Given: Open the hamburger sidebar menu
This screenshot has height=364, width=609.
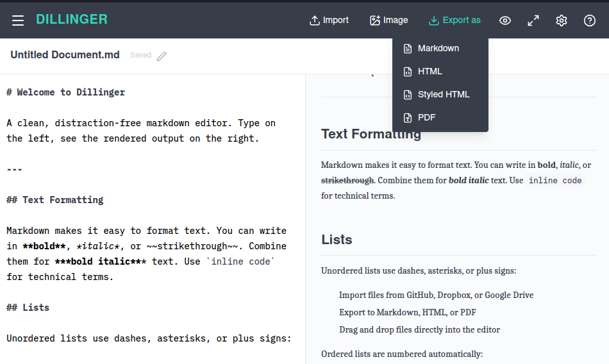Looking at the screenshot, I should 18,21.
